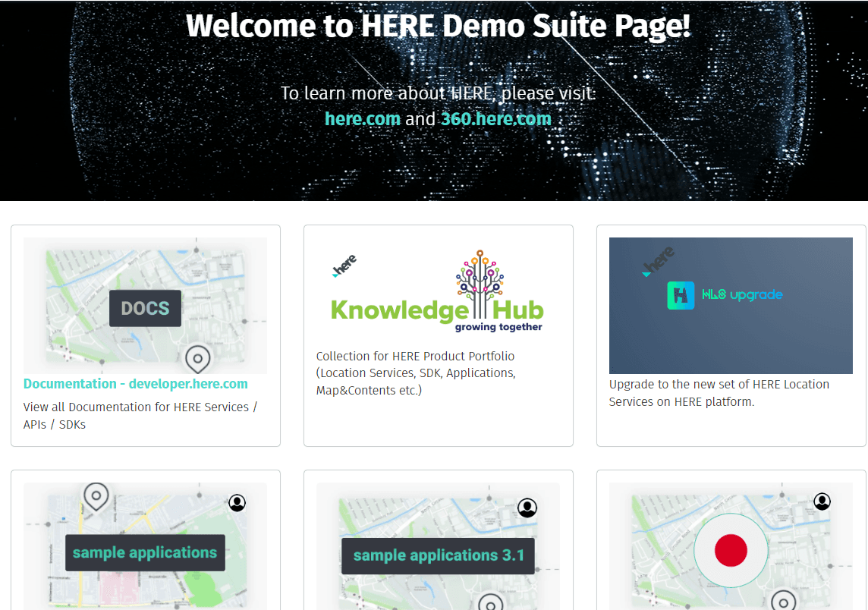Click the Knowledge Hub tree graphic

tap(480, 284)
